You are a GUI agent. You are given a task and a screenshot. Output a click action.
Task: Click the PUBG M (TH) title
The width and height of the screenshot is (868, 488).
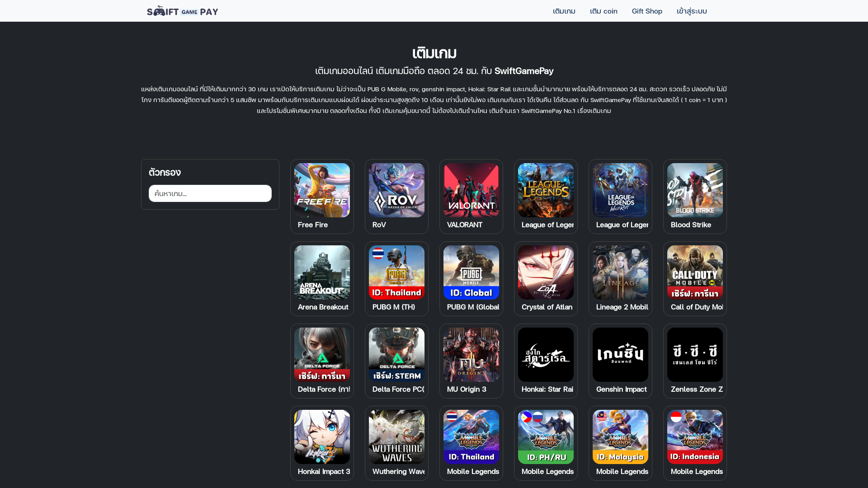pos(394,307)
